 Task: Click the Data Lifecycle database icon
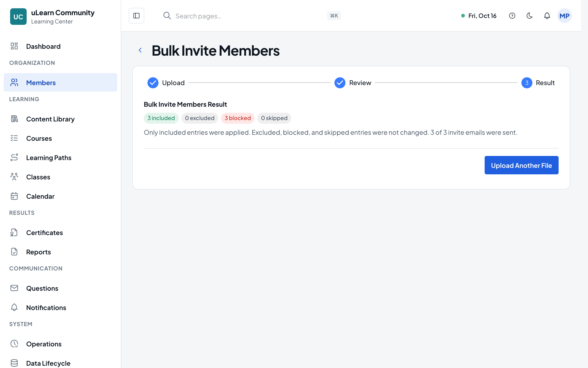(x=14, y=363)
